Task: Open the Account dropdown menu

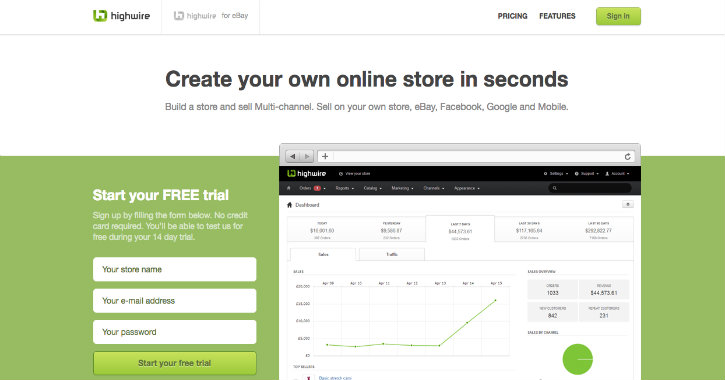Action: [618, 174]
